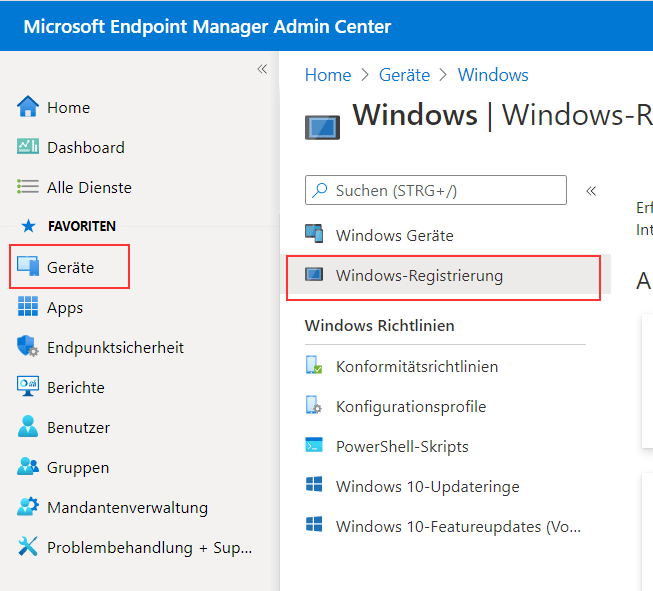Click the Mandantenverwaltung gear-person icon
Image resolution: width=653 pixels, height=591 pixels.
[28, 506]
